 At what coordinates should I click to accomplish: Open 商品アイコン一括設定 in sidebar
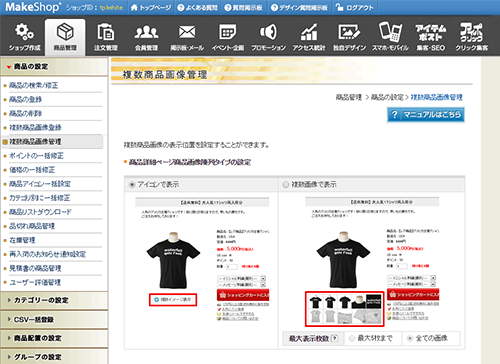coord(40,184)
